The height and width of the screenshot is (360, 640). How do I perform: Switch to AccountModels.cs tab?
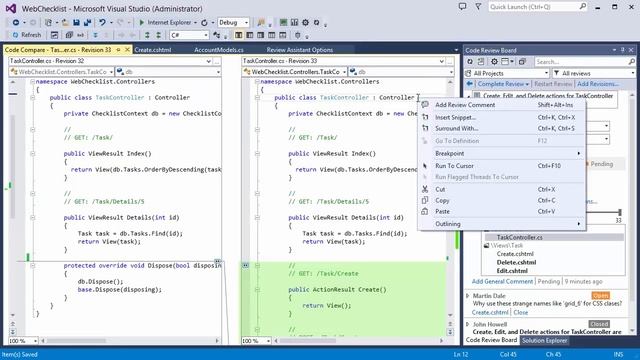219,50
